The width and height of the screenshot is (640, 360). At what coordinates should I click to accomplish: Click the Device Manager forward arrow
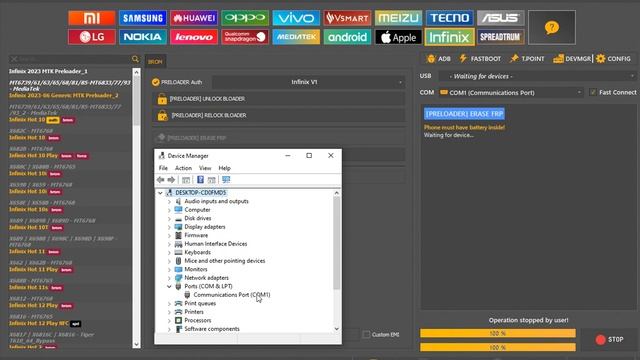point(171,180)
